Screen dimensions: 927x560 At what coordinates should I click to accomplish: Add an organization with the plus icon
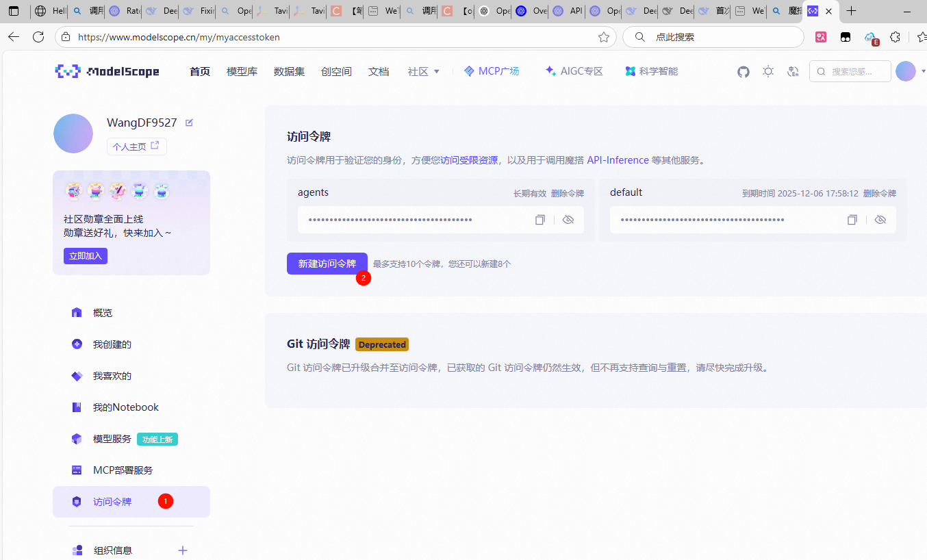click(x=183, y=550)
